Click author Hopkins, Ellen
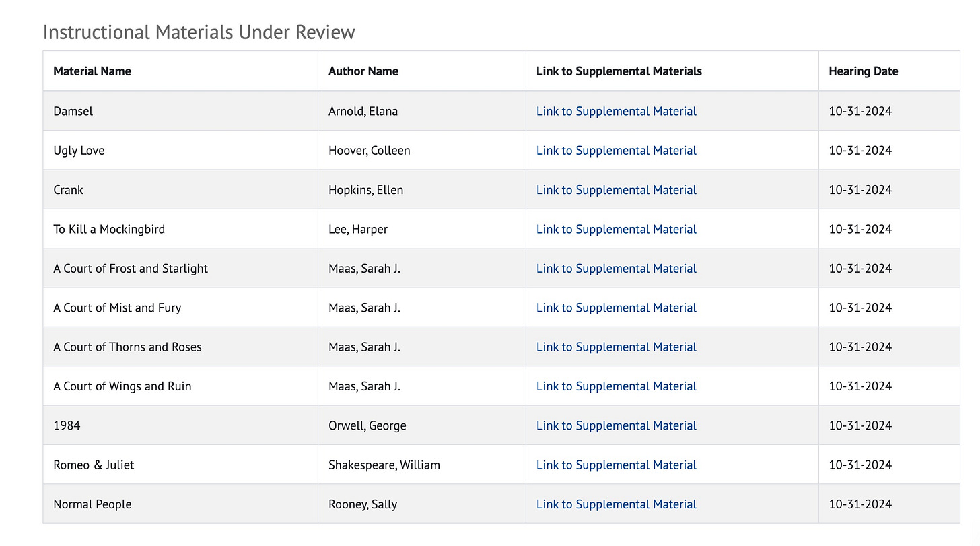The height and width of the screenshot is (546, 980). (365, 190)
